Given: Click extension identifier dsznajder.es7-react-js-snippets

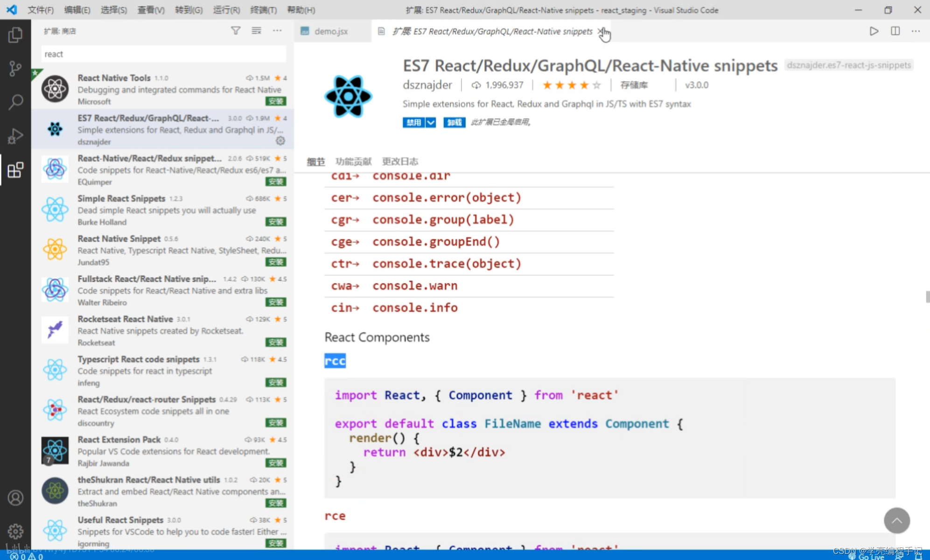Looking at the screenshot, I should 849,65.
